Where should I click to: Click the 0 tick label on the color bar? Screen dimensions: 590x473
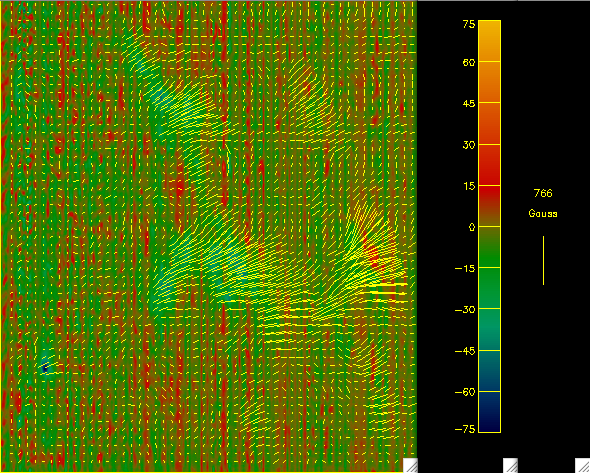[472, 227]
